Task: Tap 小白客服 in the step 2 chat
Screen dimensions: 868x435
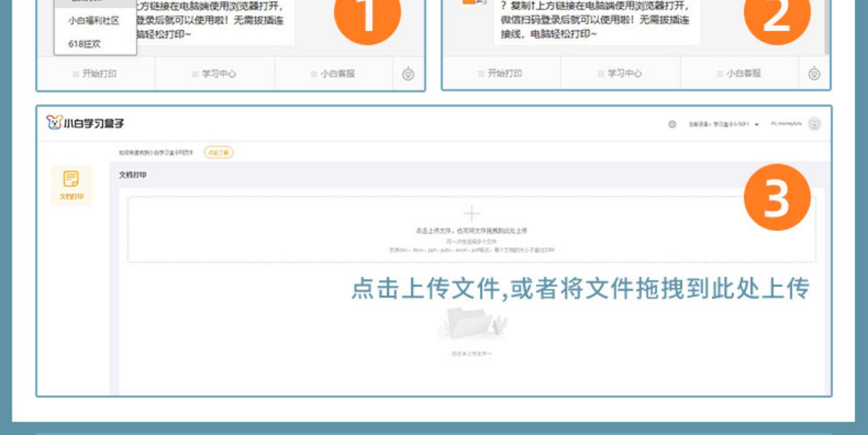Action: 740,73
